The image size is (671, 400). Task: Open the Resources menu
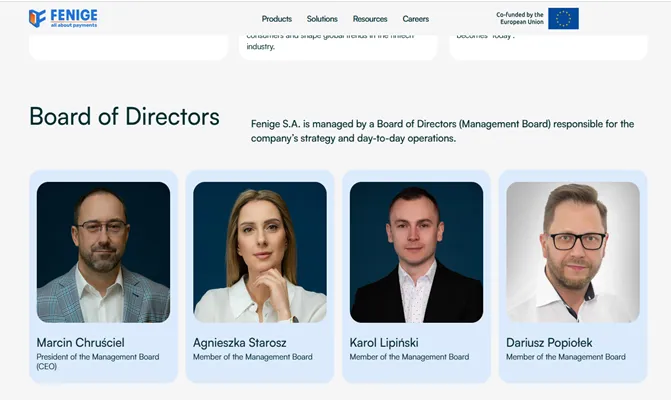(x=370, y=19)
